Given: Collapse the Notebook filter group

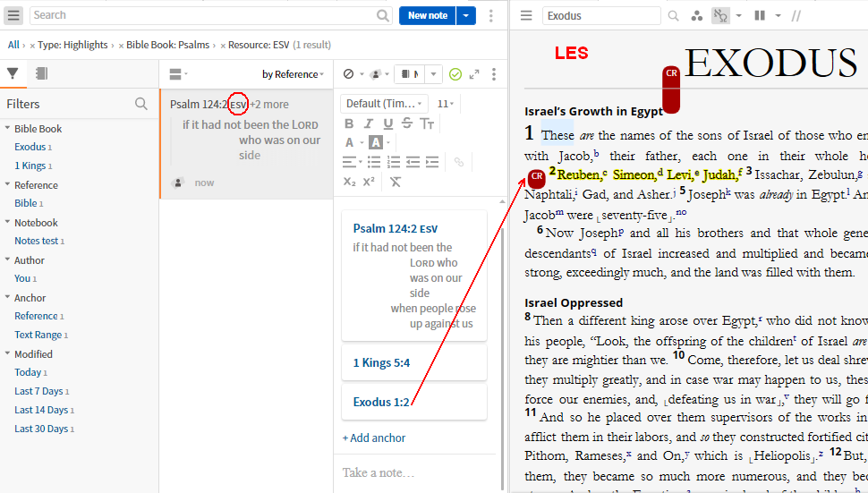Looking at the screenshot, I should tap(8, 222).
